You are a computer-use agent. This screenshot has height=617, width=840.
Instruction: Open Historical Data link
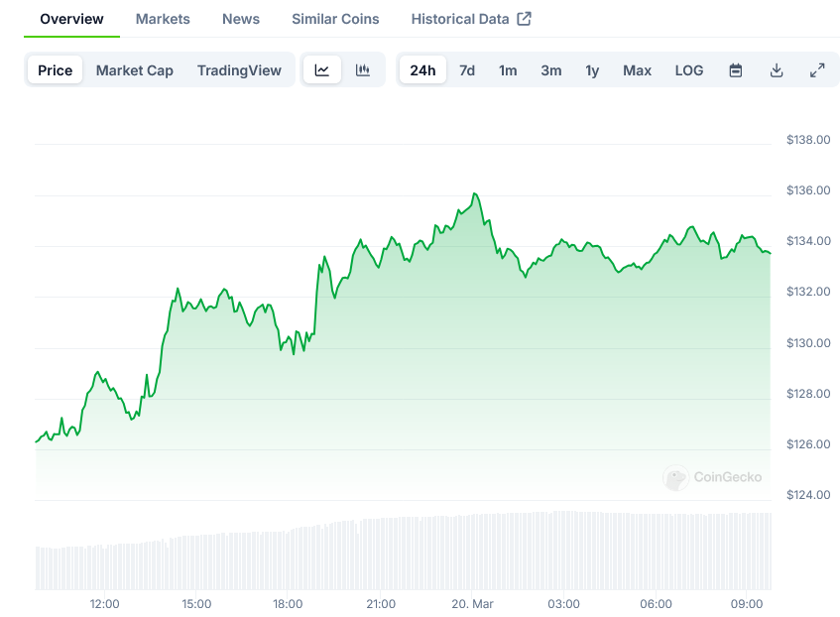(x=460, y=19)
